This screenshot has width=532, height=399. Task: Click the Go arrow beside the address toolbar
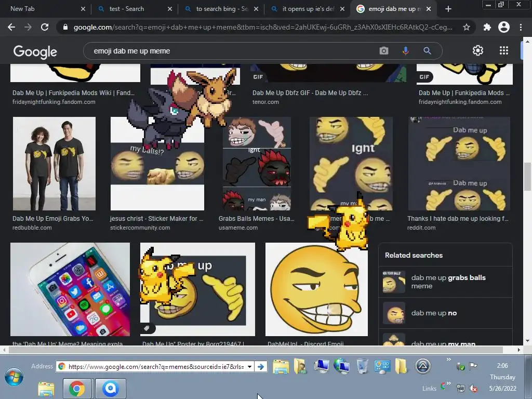point(261,367)
